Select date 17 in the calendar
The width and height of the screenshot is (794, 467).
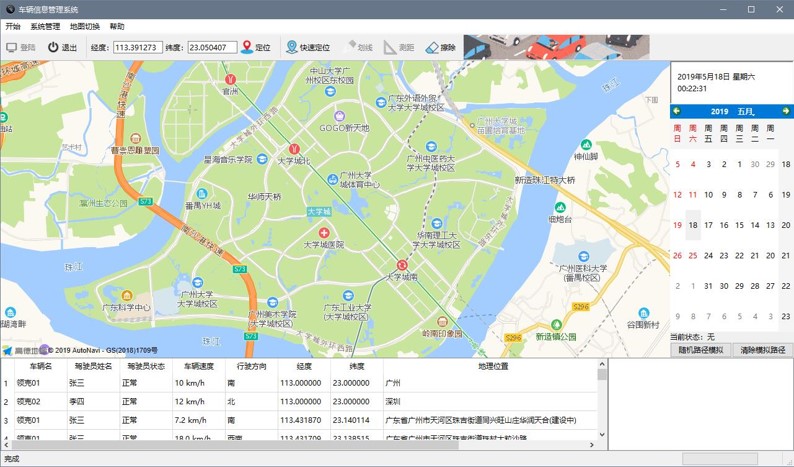708,225
